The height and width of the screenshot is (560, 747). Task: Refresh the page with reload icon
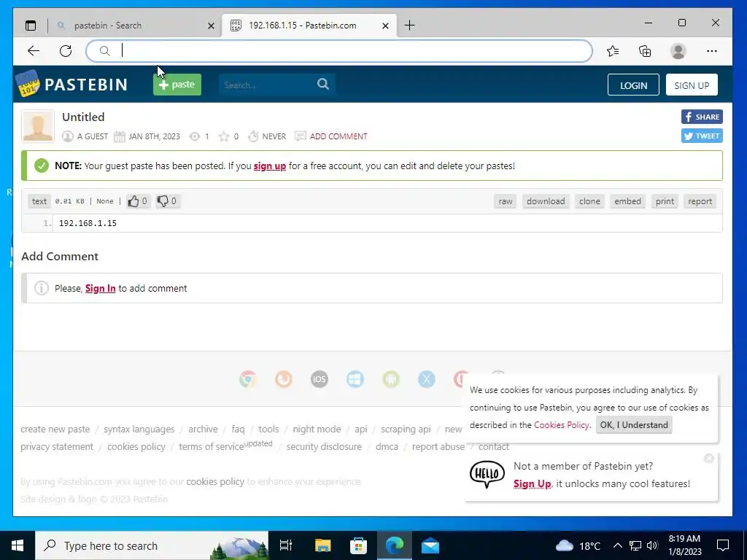click(66, 51)
